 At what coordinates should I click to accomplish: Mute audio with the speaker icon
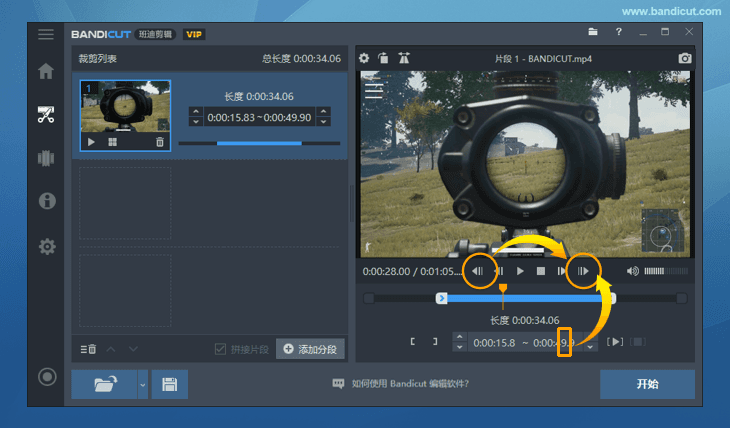pyautogui.click(x=632, y=271)
